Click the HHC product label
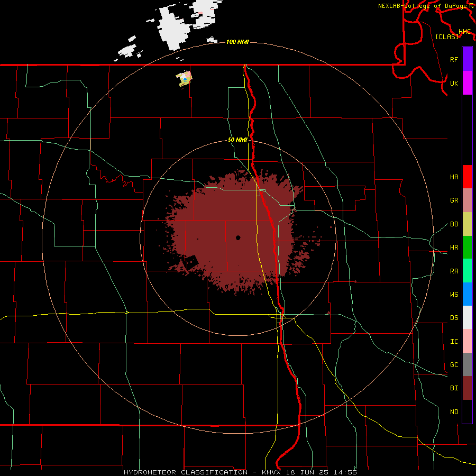Viewport: 476px width, 476px height. pyautogui.click(x=465, y=32)
